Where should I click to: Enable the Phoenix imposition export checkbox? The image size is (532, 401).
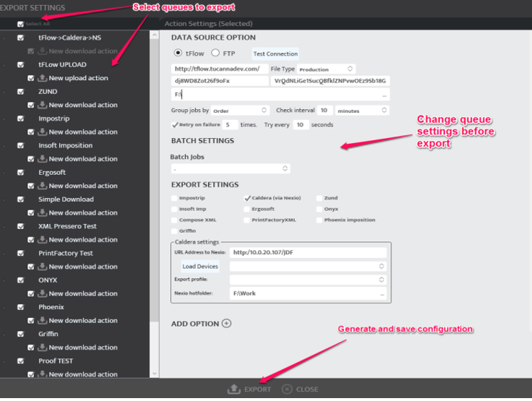[x=319, y=220]
